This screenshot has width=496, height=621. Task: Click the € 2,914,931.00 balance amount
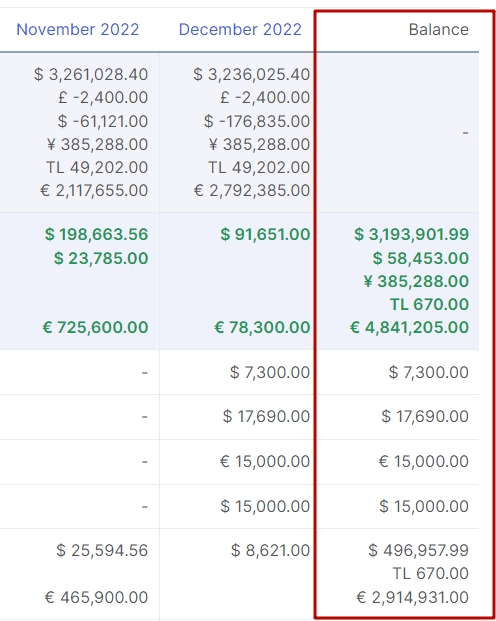412,597
